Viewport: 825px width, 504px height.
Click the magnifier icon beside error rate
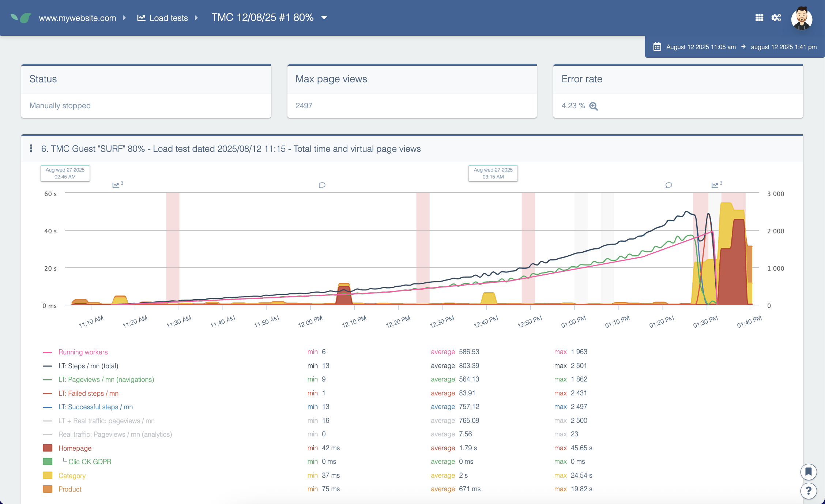coord(594,106)
